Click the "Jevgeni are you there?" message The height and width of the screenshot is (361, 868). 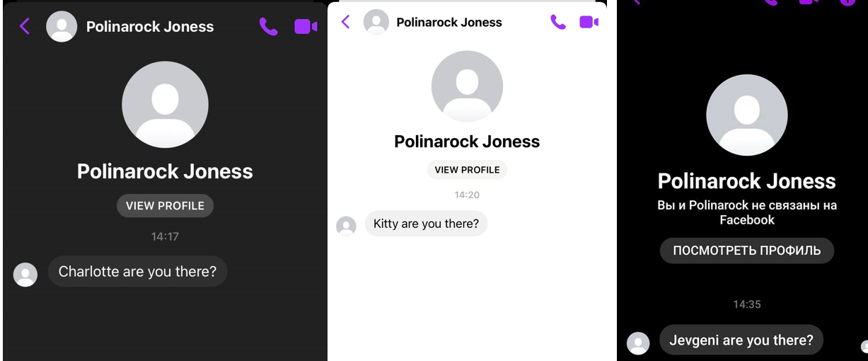tap(741, 340)
